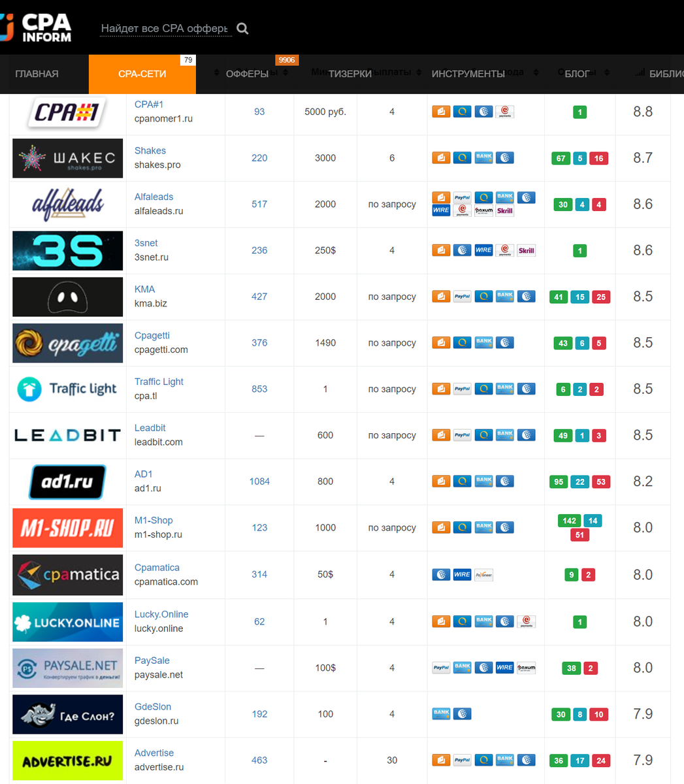Viewport: 684px width, 784px height.
Task: Click Bank icon in Shakes row
Action: [x=483, y=157]
